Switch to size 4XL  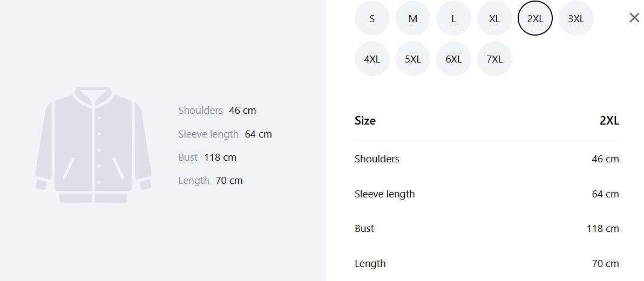coord(372,59)
